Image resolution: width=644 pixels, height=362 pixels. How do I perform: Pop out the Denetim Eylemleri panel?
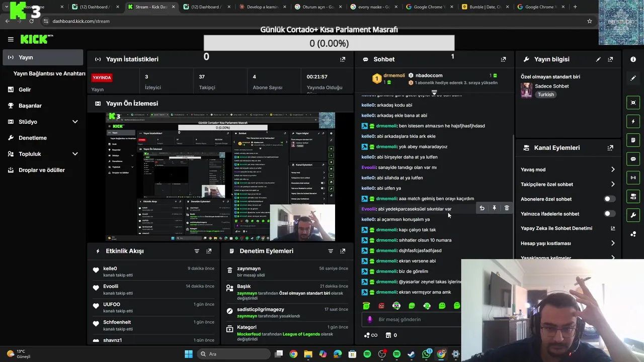343,251
